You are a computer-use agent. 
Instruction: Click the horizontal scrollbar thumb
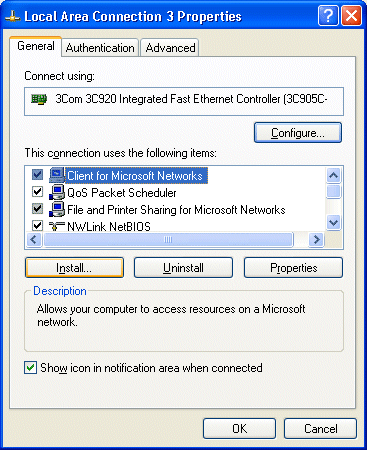pyautogui.click(x=168, y=239)
